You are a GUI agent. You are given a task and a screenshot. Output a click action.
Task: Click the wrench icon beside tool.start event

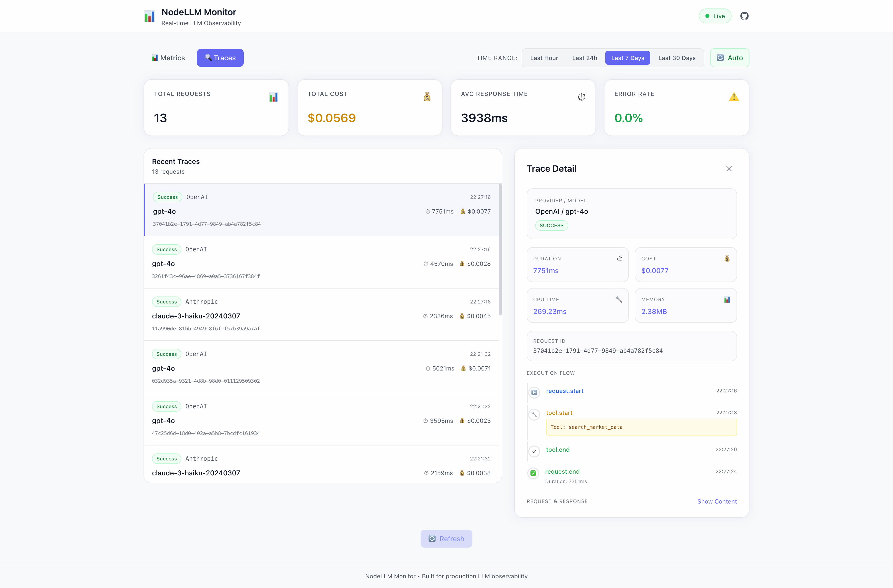pos(534,414)
